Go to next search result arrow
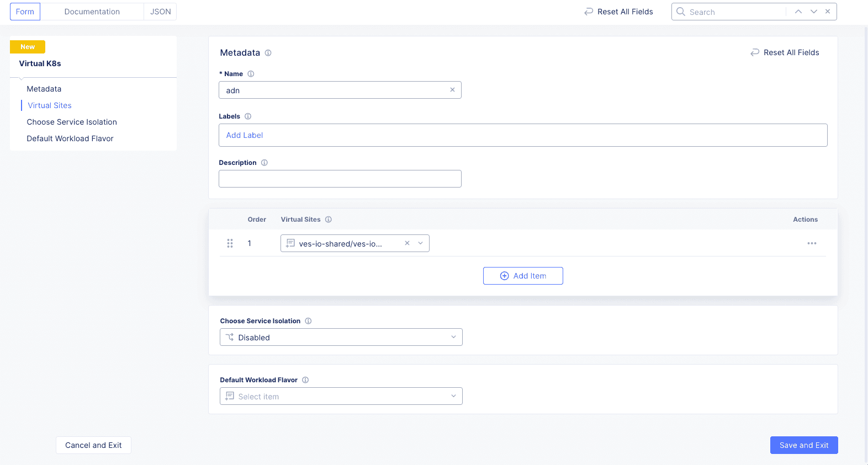Image resolution: width=868 pixels, height=465 pixels. (x=814, y=12)
